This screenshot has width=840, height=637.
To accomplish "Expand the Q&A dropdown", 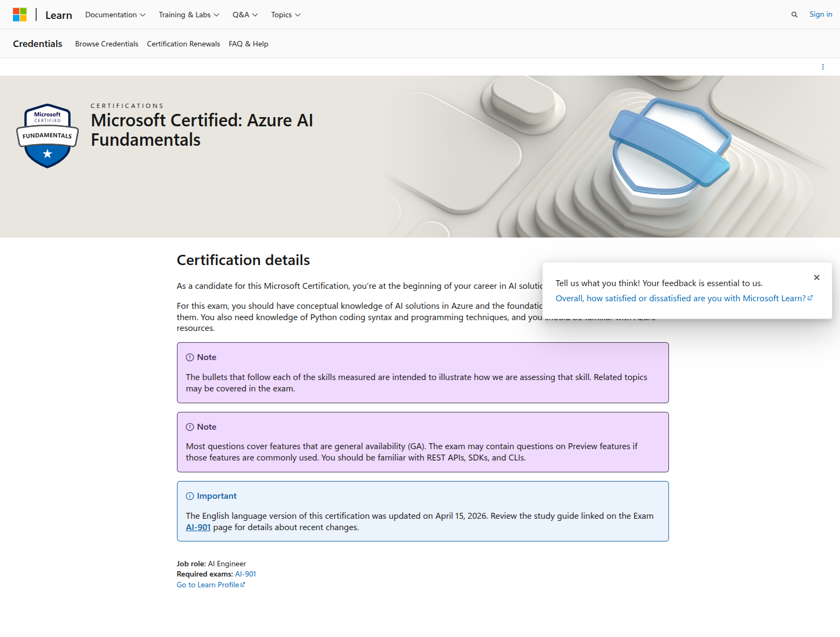I will [x=245, y=15].
